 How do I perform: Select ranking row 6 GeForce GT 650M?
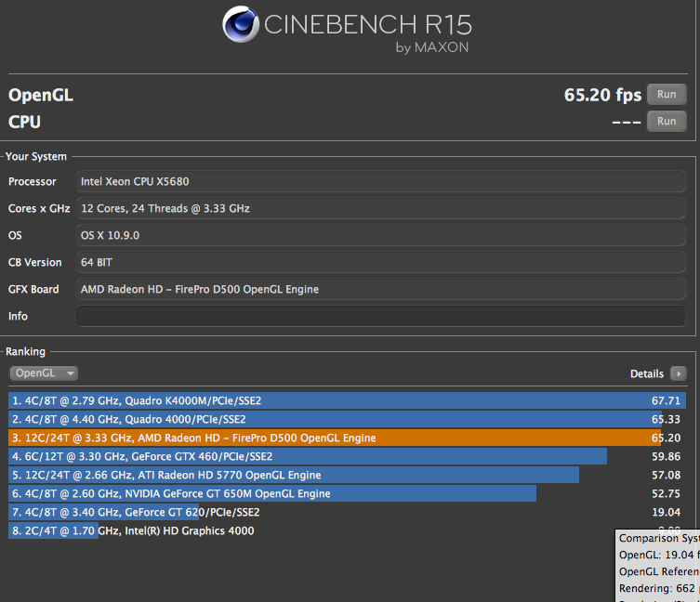347,493
